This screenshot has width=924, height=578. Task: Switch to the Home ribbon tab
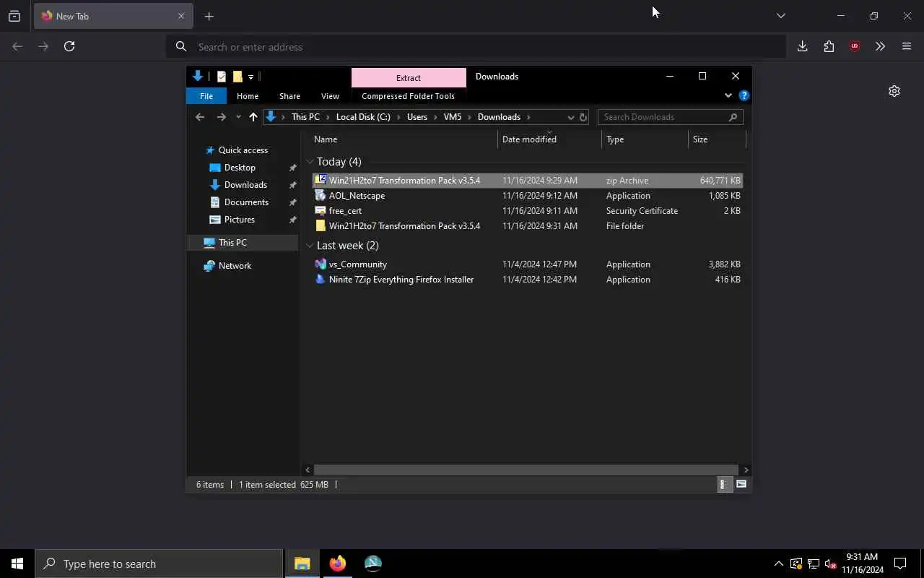pos(248,96)
